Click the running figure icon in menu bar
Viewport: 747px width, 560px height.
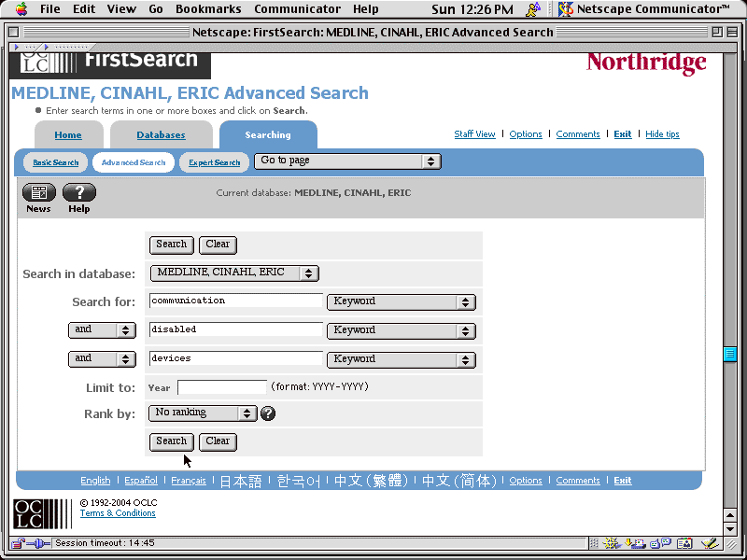tap(533, 8)
